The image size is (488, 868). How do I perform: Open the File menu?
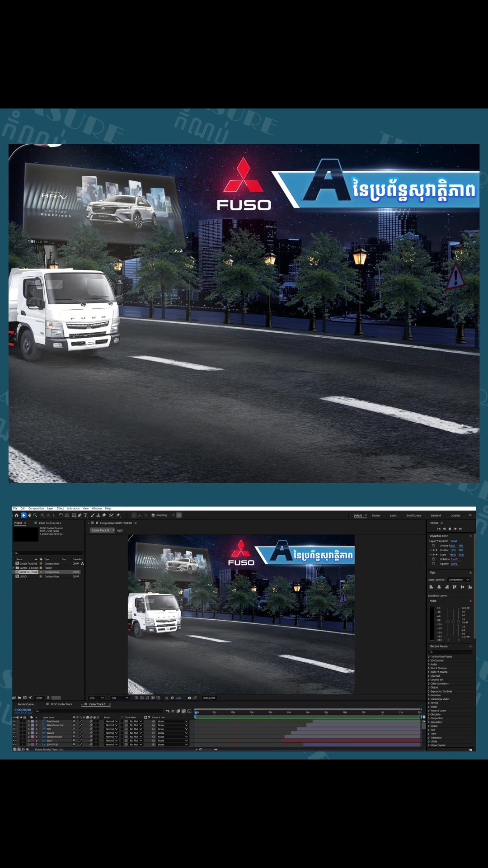tap(15, 509)
